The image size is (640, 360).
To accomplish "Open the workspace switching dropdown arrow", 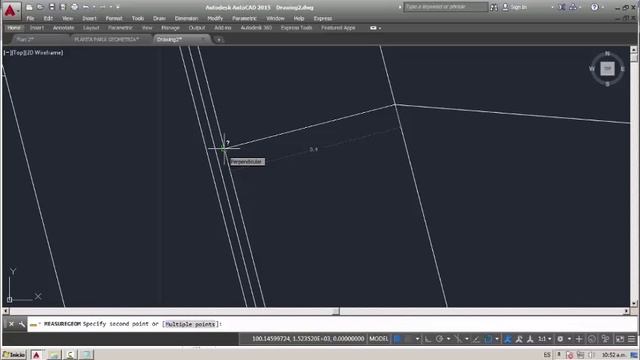I will click(569, 339).
